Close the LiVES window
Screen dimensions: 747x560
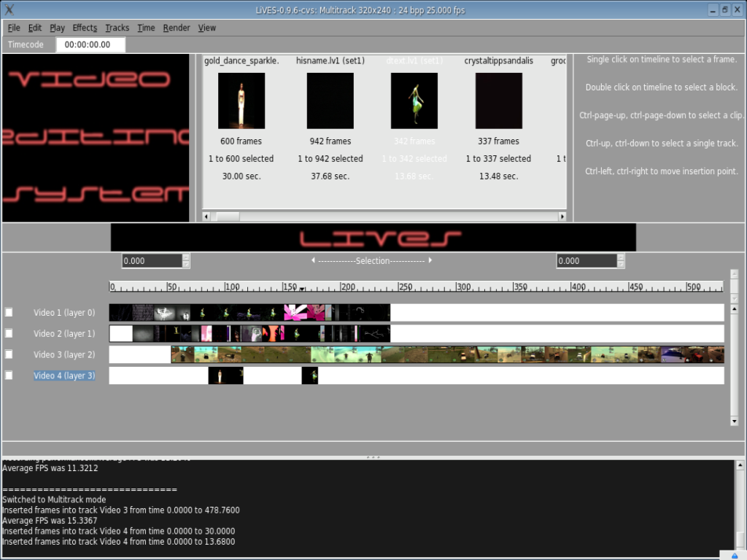click(737, 9)
